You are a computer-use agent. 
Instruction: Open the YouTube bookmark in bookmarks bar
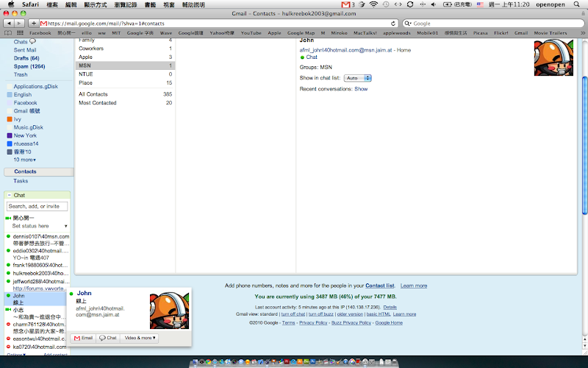point(251,33)
